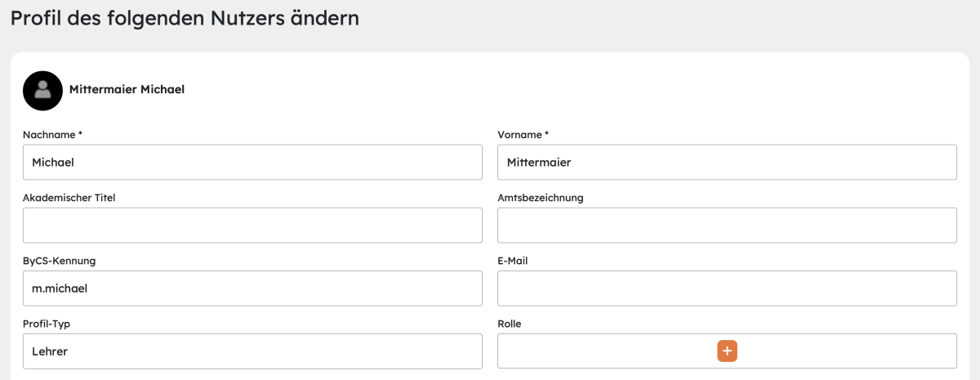This screenshot has height=380, width=980.
Task: Click the 'Rolle' label text
Action: click(x=510, y=324)
